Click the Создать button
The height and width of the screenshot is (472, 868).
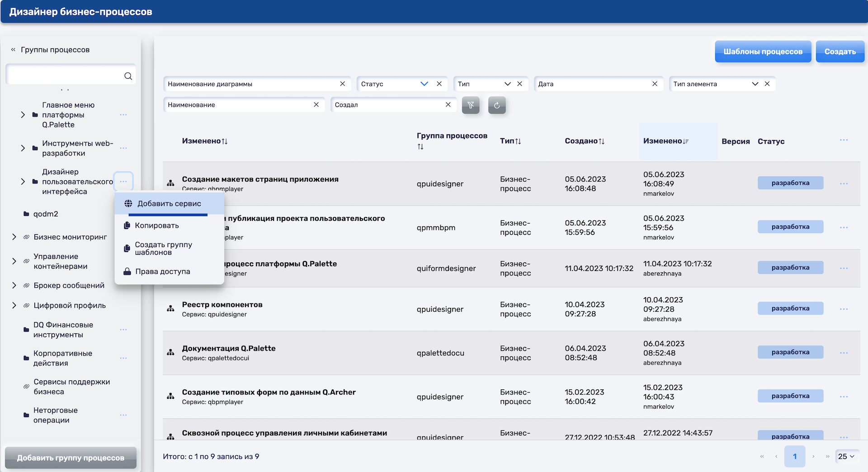click(840, 51)
